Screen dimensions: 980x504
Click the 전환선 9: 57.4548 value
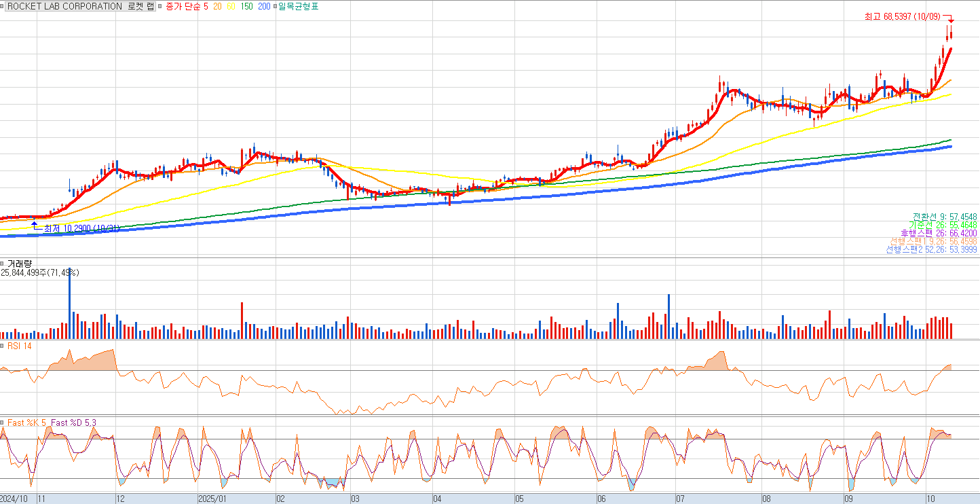point(945,216)
